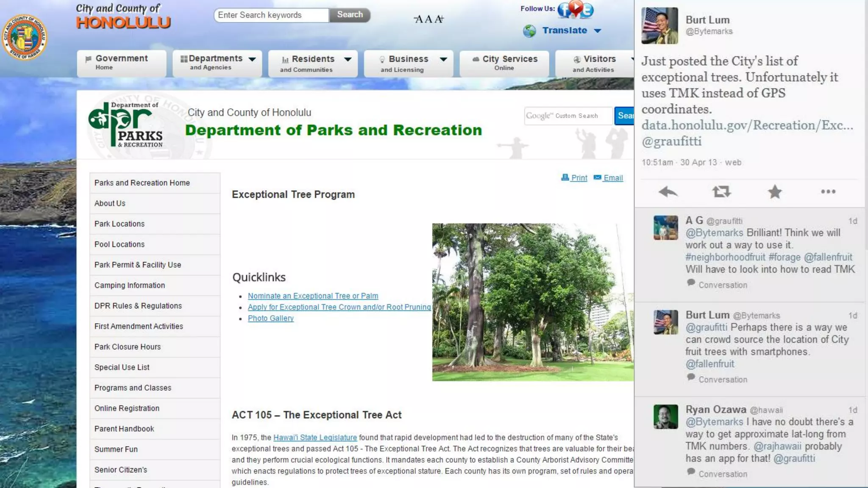Image resolution: width=868 pixels, height=488 pixels.
Task: Click the City of Honolulu seal logo
Action: (24, 37)
